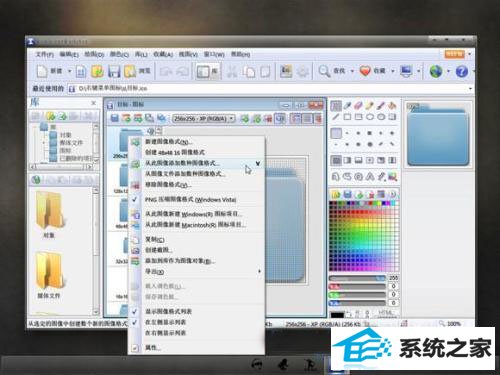This screenshot has height=375, width=500.
Task: Open the recently used file path dropdown
Action: [x=470, y=89]
